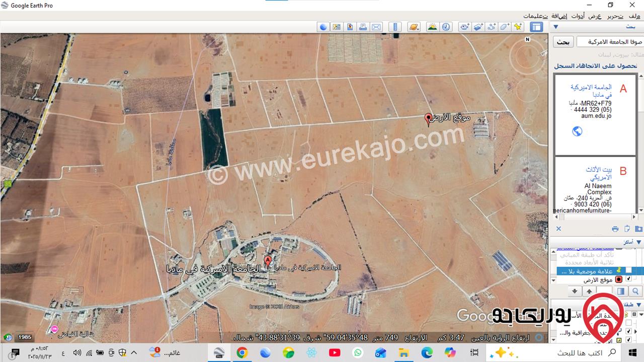Screen dimensions: 644x362
Task: Open the أدوات menu
Action: [577, 16]
